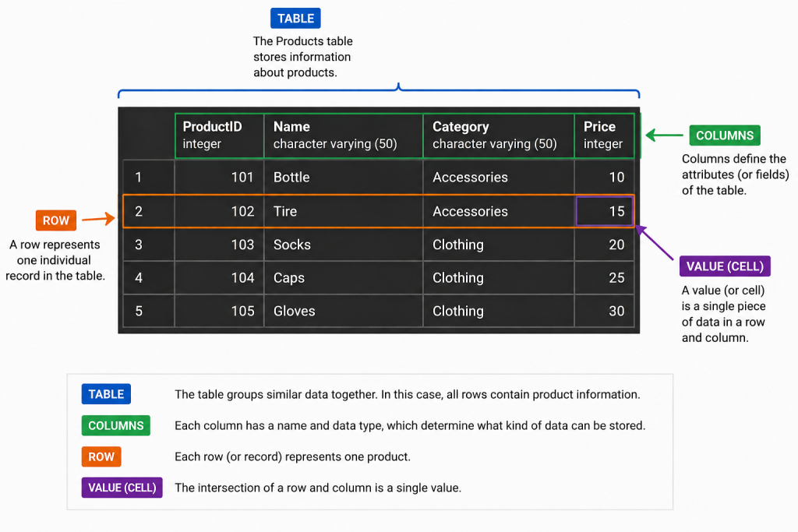This screenshot has height=532, width=798.
Task: Click Accessories in the Tire row
Action: click(x=499, y=211)
